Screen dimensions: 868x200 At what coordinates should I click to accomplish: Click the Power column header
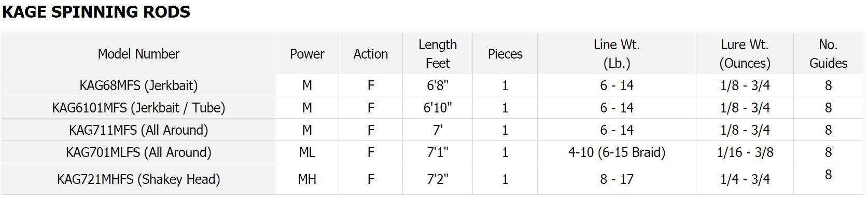click(307, 54)
